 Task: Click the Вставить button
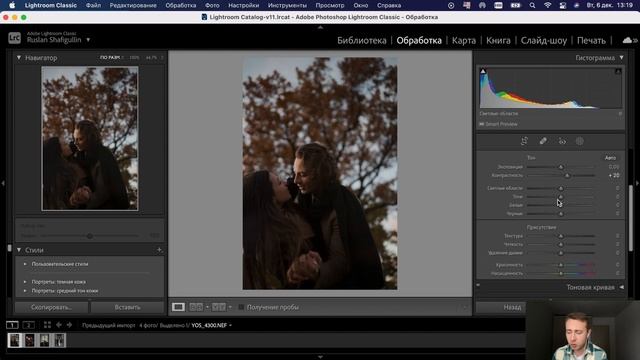pyautogui.click(x=127, y=307)
